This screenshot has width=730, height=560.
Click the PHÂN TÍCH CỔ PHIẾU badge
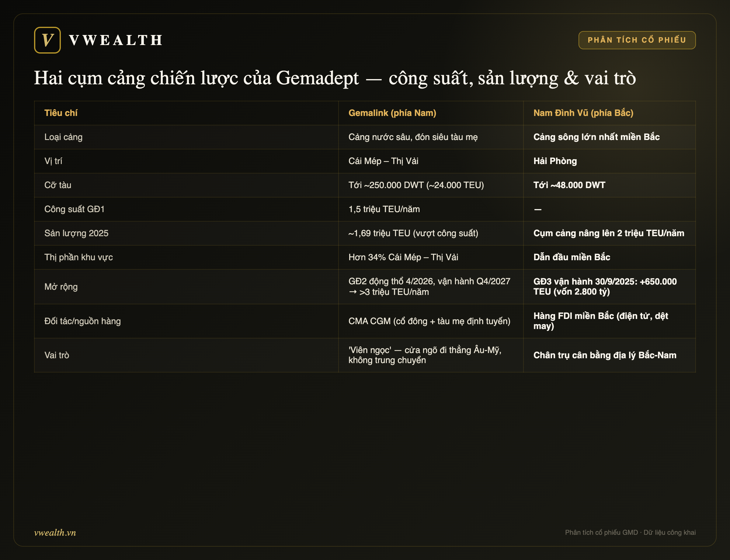637,40
